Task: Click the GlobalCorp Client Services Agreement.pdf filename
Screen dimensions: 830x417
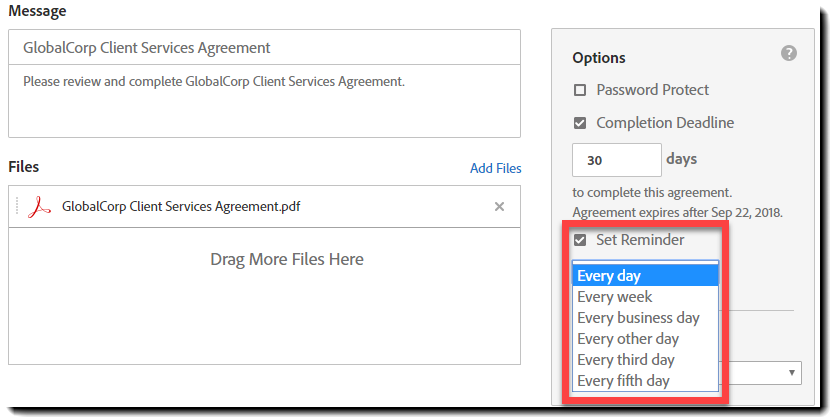Action: coord(181,207)
